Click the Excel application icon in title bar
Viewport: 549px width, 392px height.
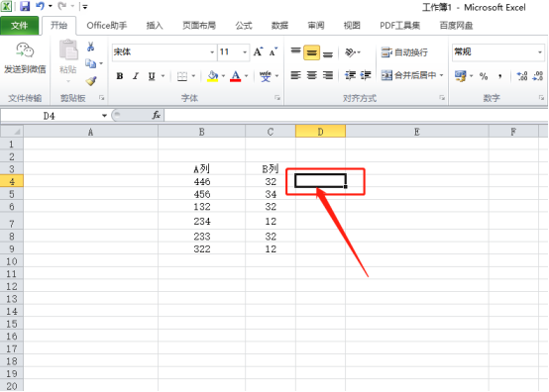(6, 6)
